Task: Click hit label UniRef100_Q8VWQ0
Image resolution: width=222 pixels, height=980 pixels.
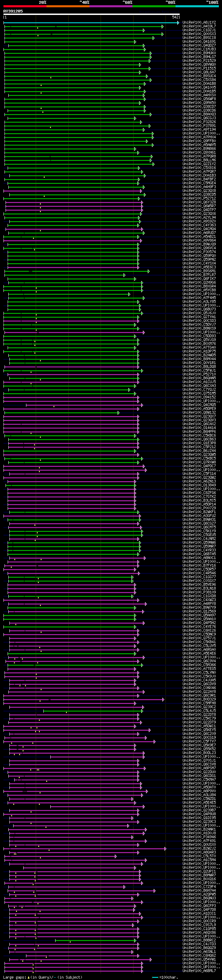Action: click(x=199, y=64)
